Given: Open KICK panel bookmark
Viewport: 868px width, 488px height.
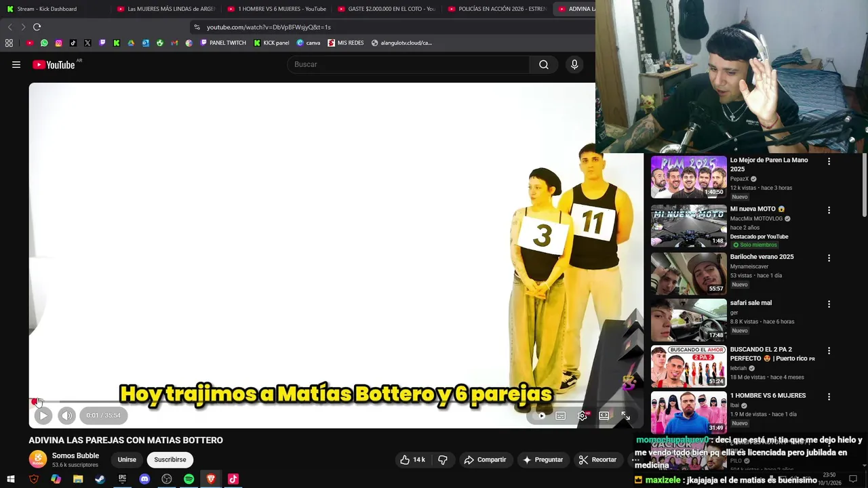Looking at the screenshot, I should (271, 43).
